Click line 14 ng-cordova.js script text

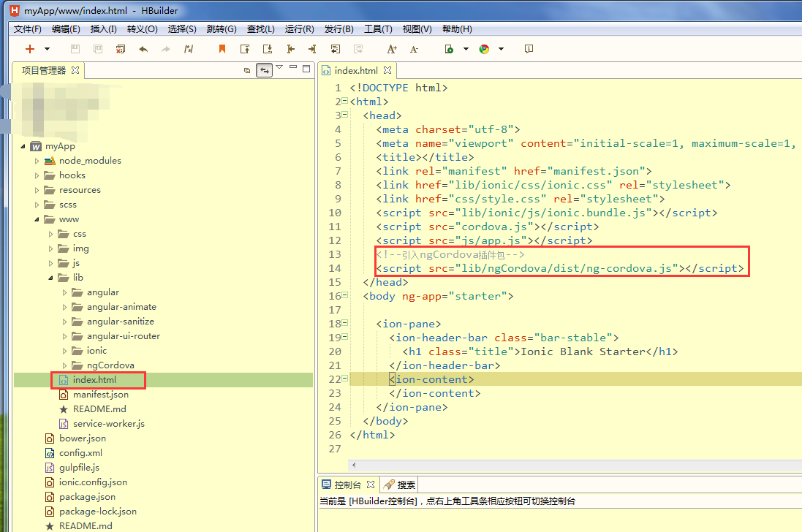(559, 268)
